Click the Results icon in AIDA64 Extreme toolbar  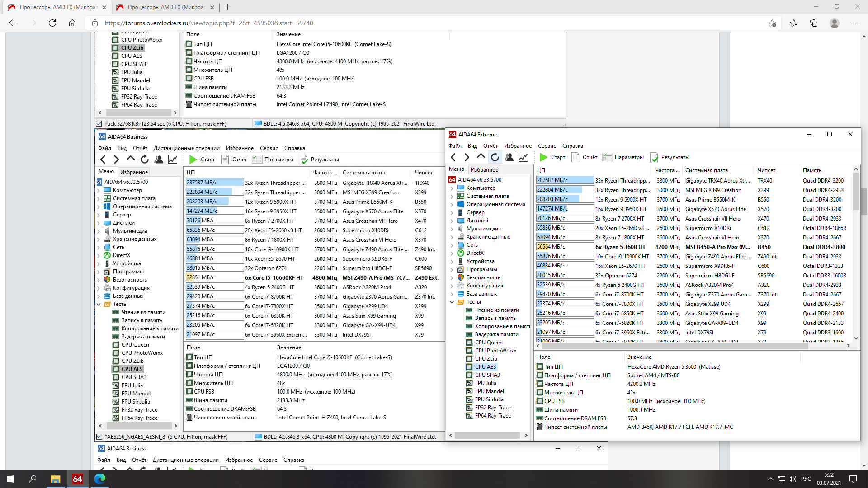654,157
